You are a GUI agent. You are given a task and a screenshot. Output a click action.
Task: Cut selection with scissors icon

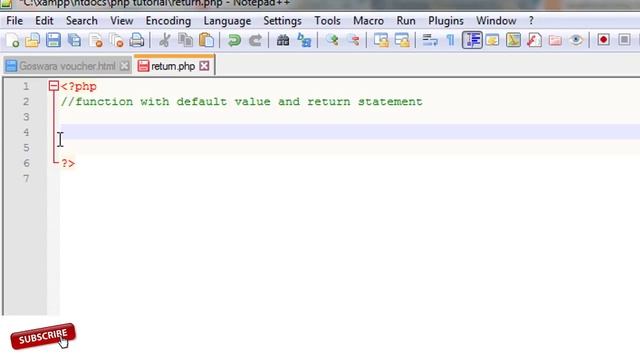[164, 40]
